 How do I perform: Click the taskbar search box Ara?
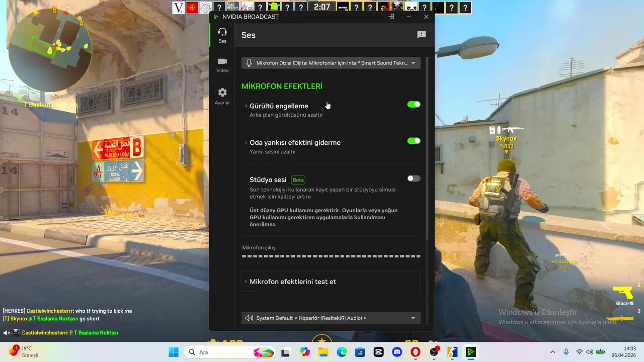tap(229, 352)
